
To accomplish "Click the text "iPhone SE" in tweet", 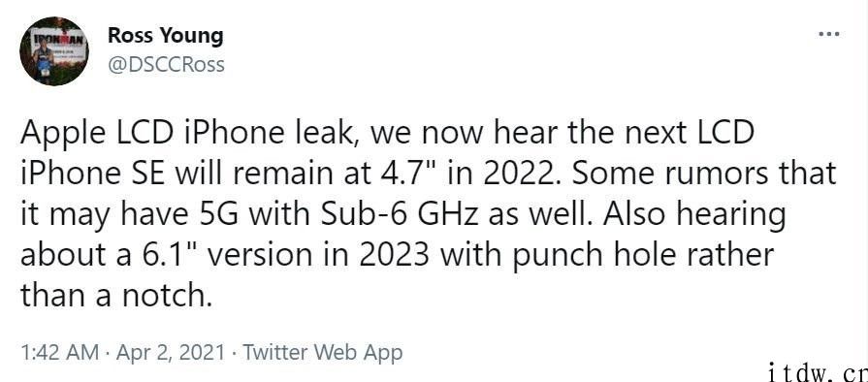I will point(88,175).
